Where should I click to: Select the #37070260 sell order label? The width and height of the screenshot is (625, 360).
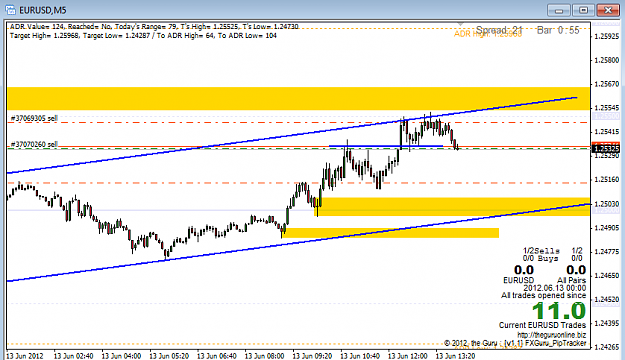tap(34, 144)
